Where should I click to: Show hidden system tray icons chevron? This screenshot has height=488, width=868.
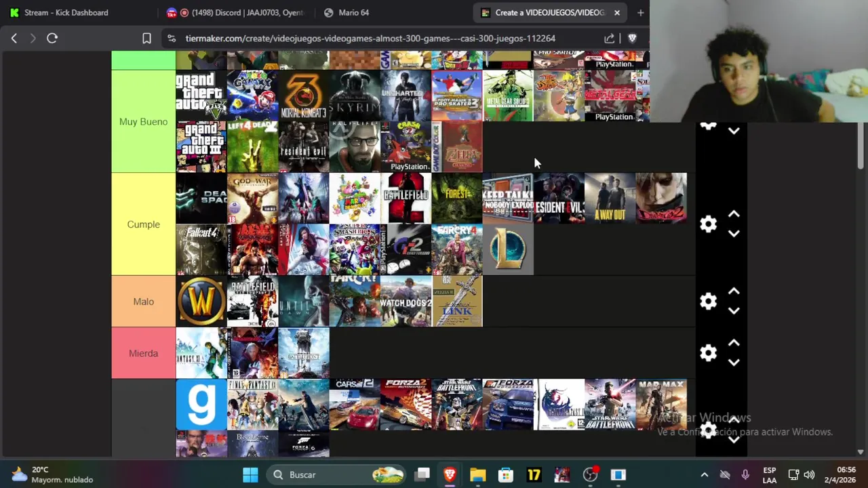(704, 475)
